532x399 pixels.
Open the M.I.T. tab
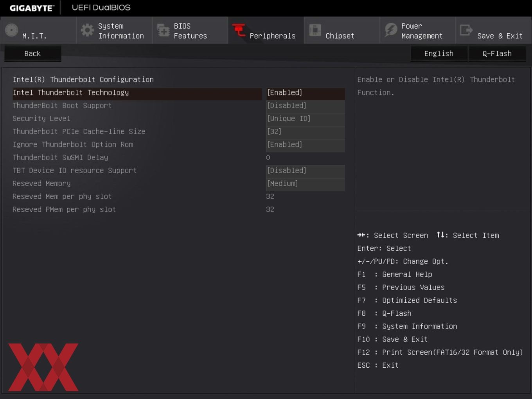pos(38,30)
